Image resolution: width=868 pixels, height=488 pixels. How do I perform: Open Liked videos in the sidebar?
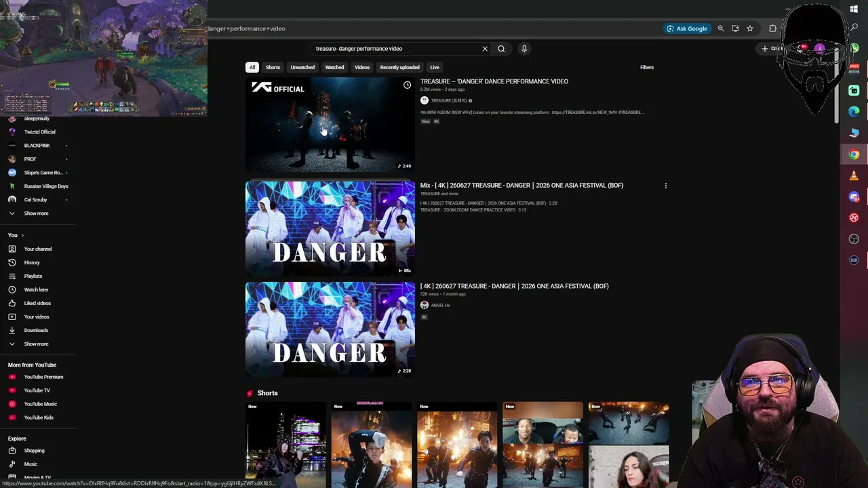coord(37,303)
